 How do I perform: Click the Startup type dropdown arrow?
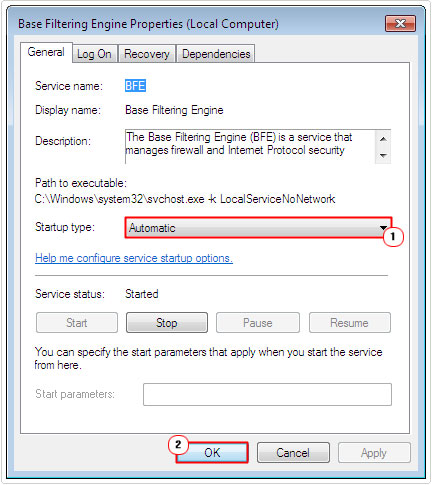[383, 228]
